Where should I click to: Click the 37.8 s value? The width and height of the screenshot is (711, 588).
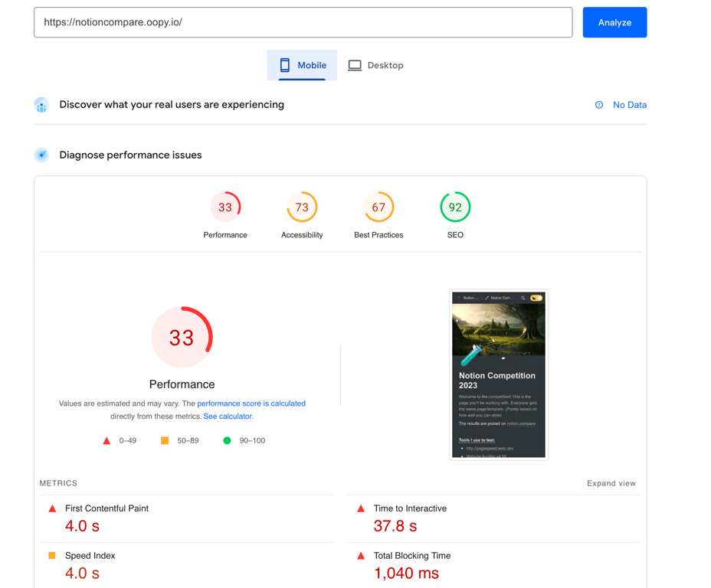tap(395, 526)
